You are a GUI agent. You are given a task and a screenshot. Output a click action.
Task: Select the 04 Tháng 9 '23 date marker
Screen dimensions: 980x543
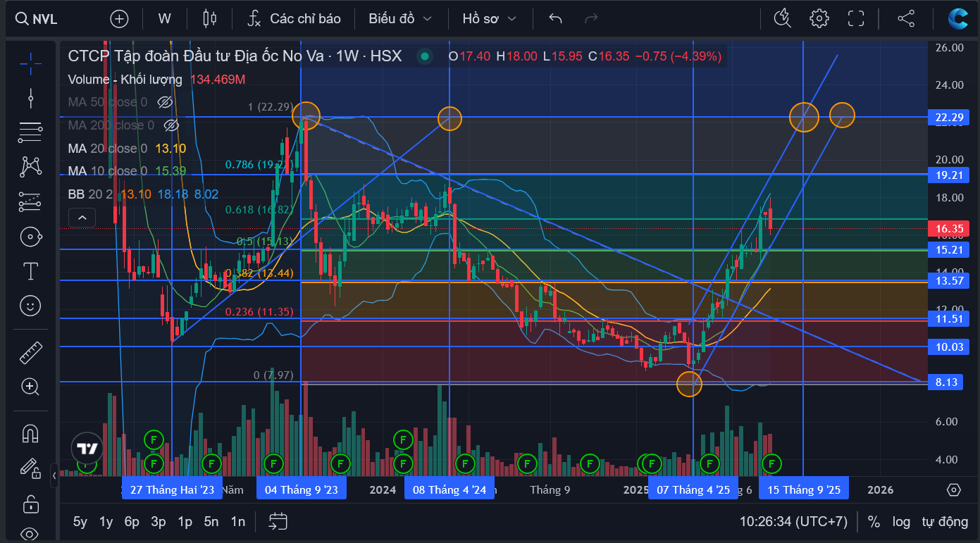[x=302, y=489]
